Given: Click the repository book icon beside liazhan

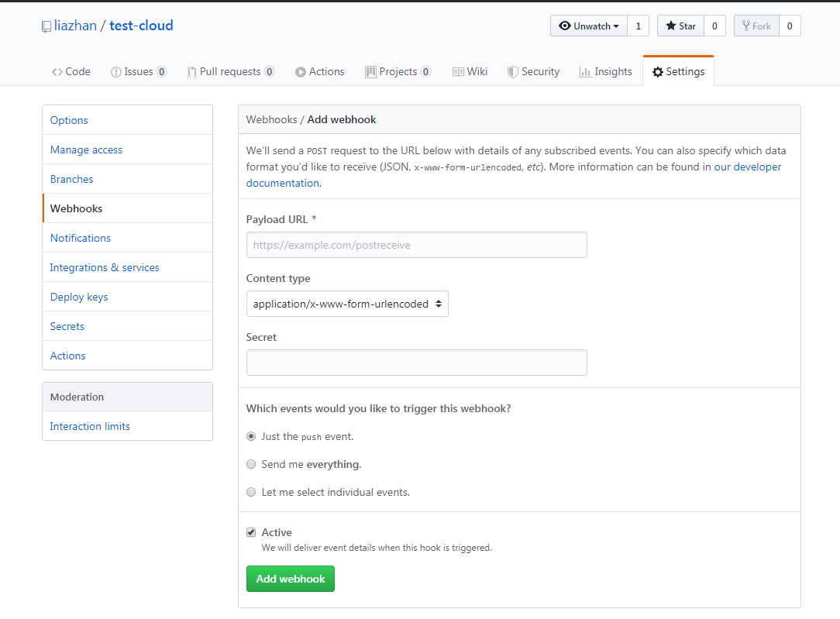Looking at the screenshot, I should click(x=46, y=27).
